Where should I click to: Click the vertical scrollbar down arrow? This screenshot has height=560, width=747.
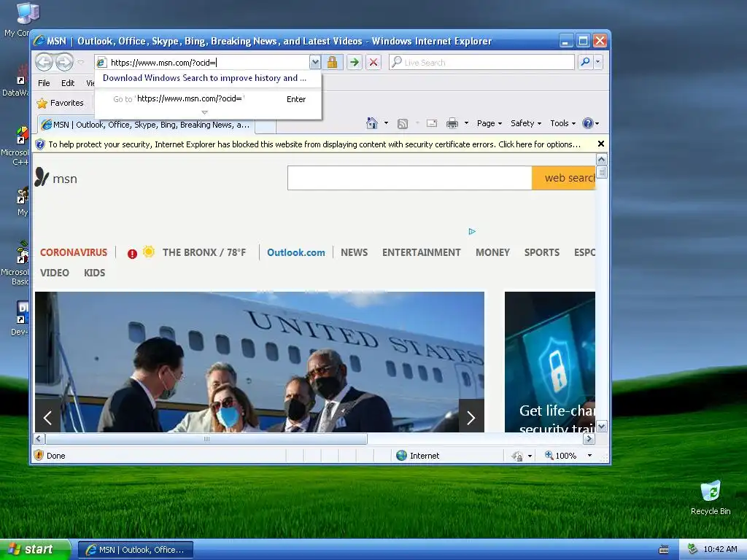tap(601, 427)
